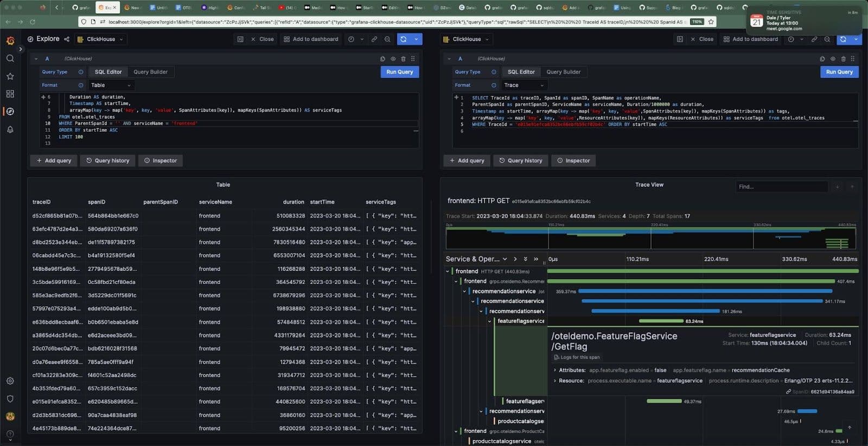Expand sidebar menu with the chevron toggle
Viewport: 868px width, 446px height.
pyautogui.click(x=21, y=49)
